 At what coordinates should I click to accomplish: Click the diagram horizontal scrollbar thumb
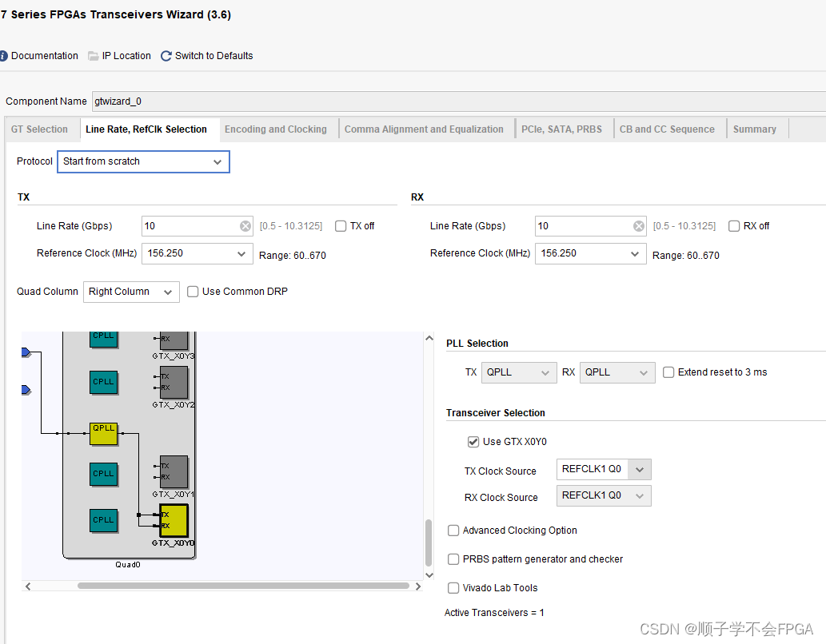coord(243,586)
